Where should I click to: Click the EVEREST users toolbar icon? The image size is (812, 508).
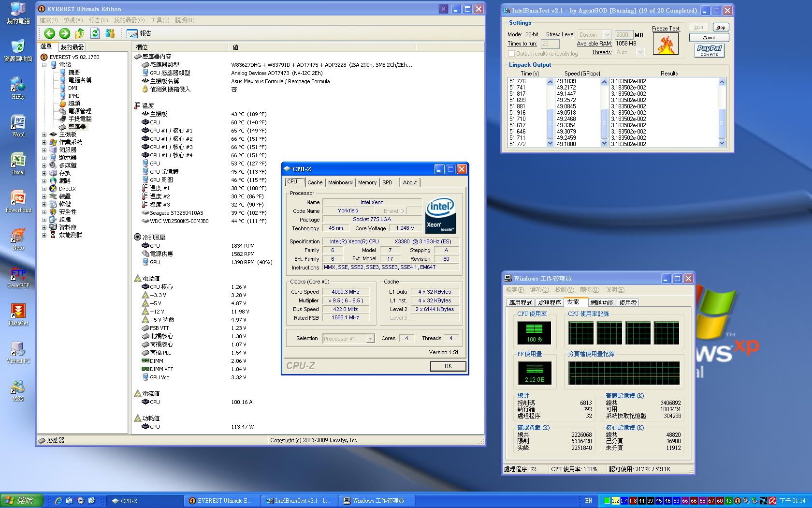[110, 33]
